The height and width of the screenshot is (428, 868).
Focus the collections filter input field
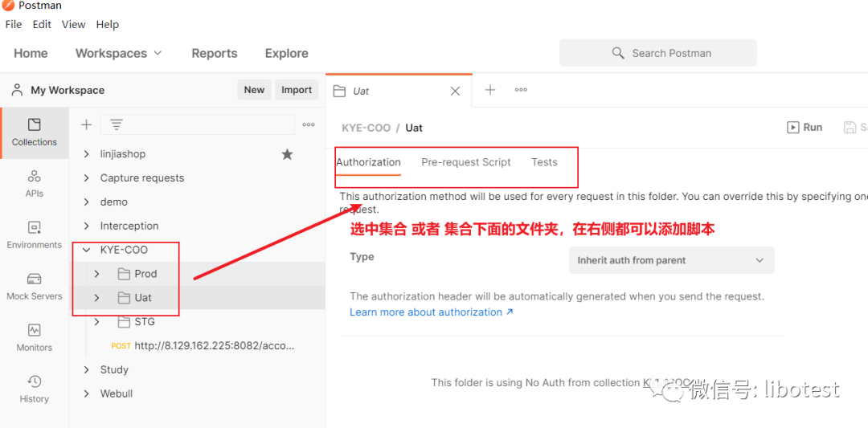197,125
